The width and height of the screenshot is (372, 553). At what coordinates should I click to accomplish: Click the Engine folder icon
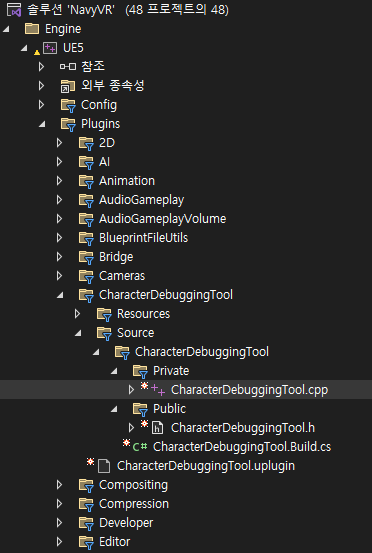(32, 29)
